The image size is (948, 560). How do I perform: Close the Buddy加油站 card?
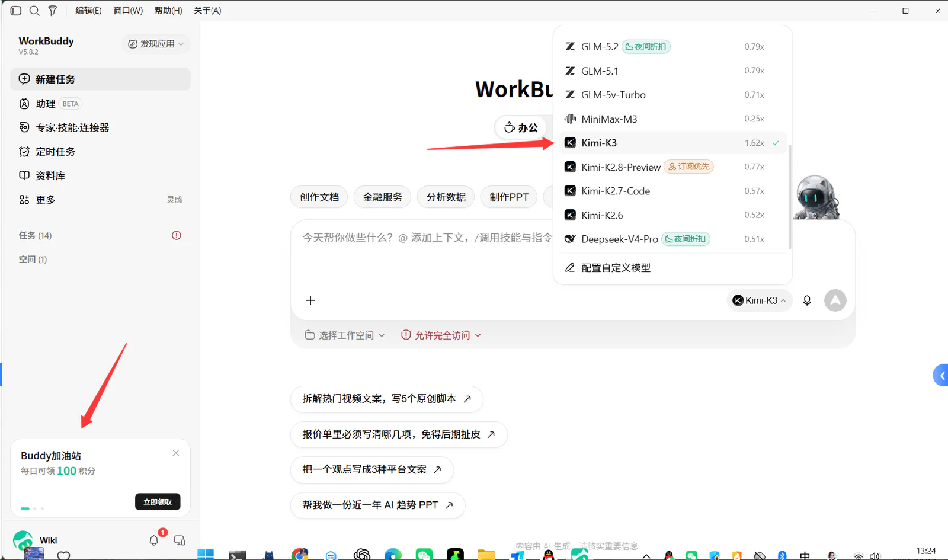point(176,453)
